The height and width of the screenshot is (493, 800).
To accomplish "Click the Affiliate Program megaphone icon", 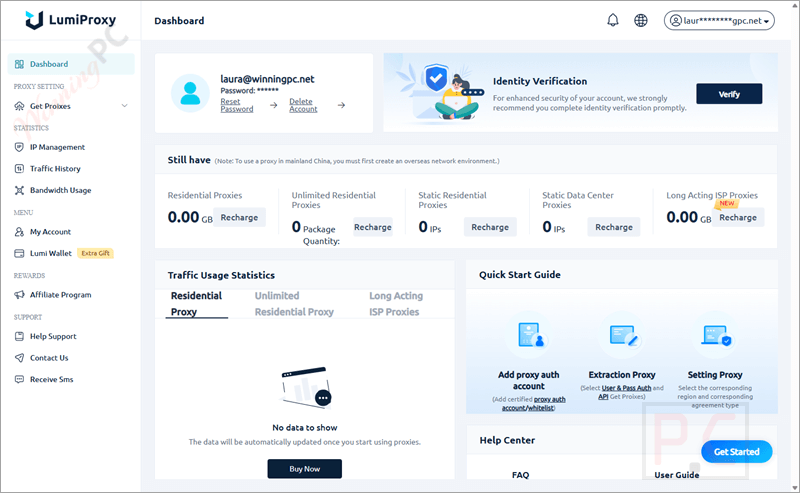I will [19, 294].
